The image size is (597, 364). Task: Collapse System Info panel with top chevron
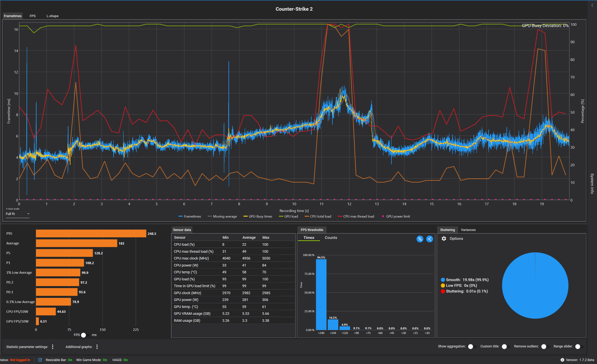592,5
